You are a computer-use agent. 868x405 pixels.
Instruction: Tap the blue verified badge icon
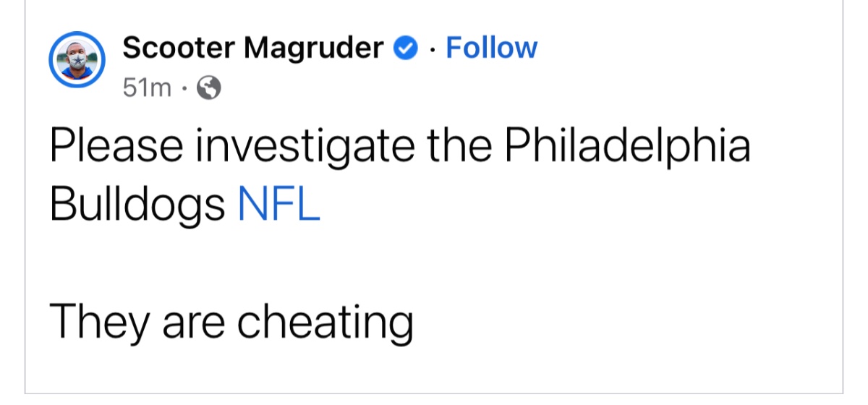coord(404,48)
